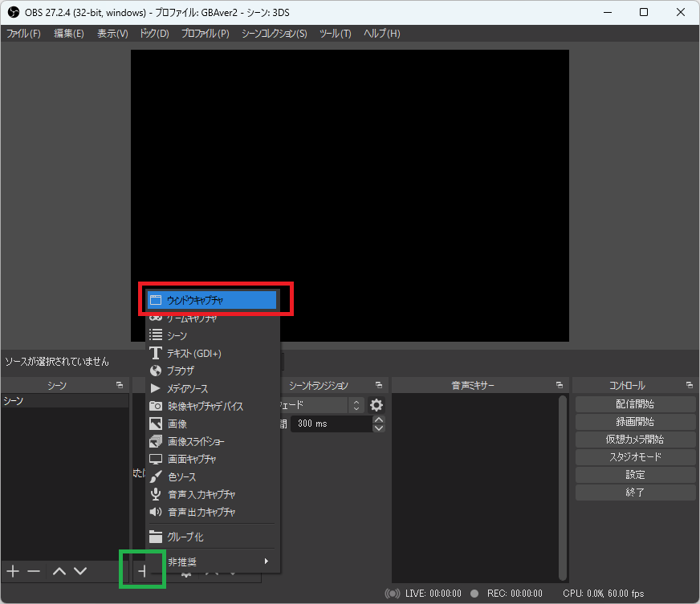The image size is (700, 604).
Task: Open the 編集(E) menu
Action: coord(69,34)
